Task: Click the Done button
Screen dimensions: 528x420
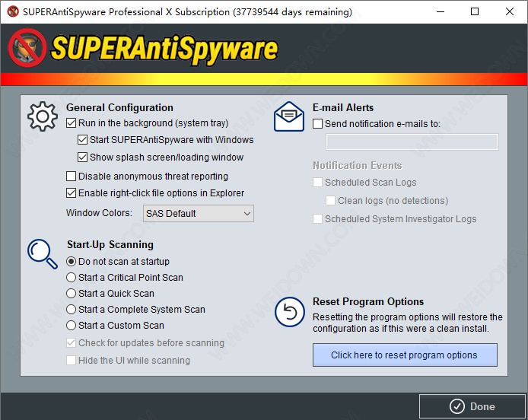Action: point(472,406)
